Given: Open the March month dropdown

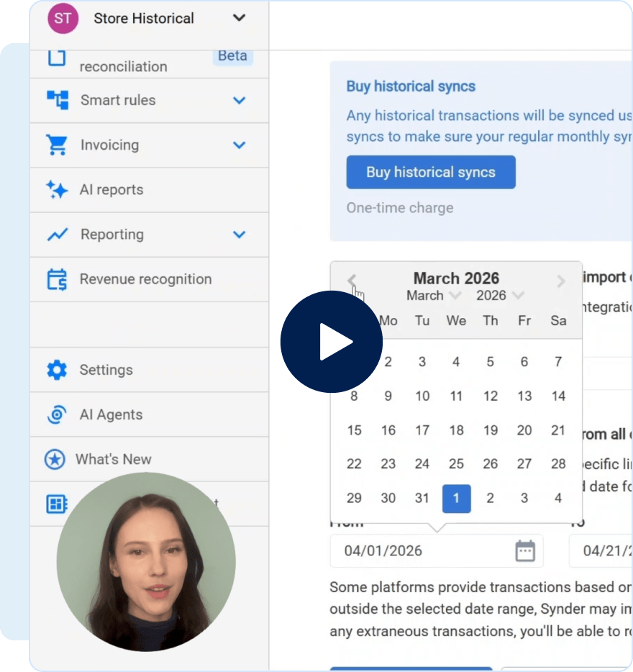Looking at the screenshot, I should [433, 295].
